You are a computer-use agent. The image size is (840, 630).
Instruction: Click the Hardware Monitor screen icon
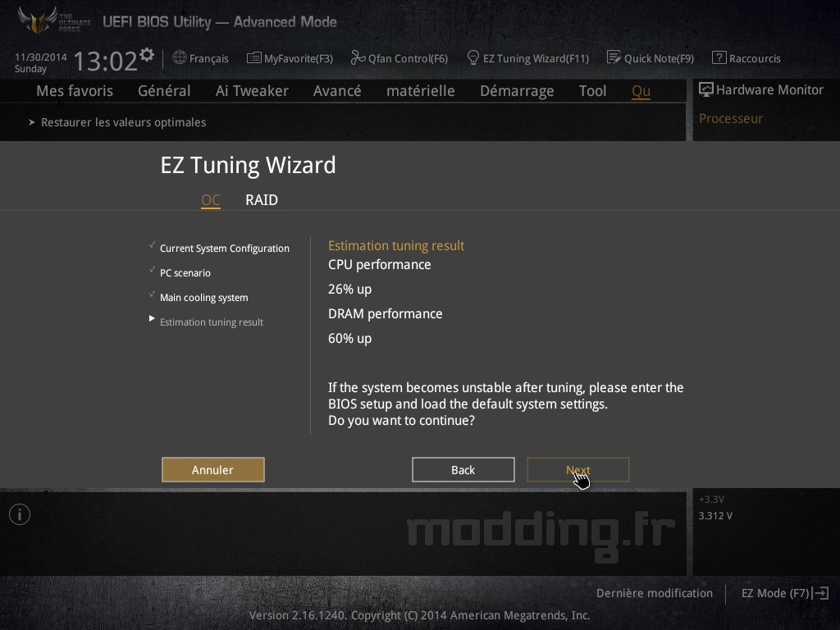coord(706,89)
